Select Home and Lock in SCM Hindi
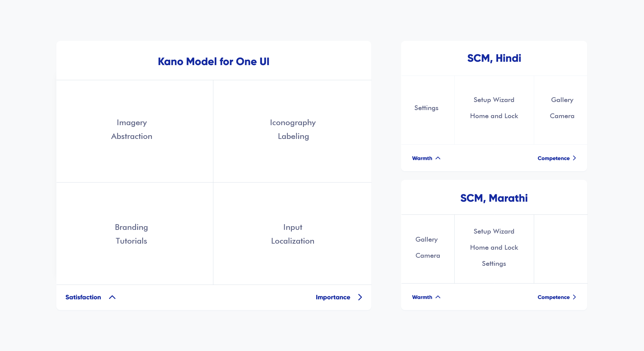The image size is (644, 351). tap(494, 116)
